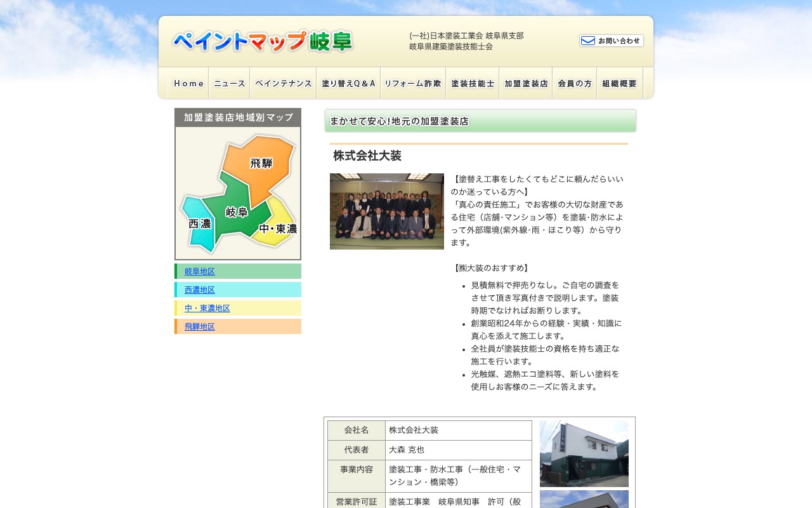Follow the 飛騨地区 link
This screenshot has width=812, height=508.
coord(200,326)
